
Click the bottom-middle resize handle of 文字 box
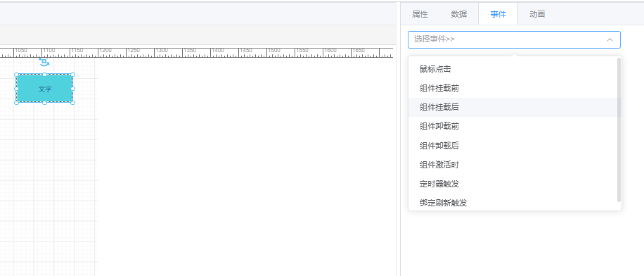pos(45,102)
